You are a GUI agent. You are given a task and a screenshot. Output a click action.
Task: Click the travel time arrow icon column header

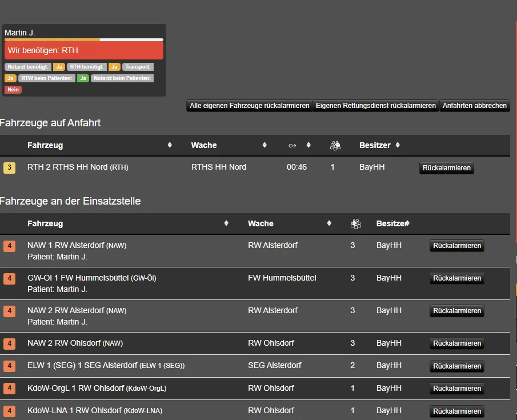pos(292,146)
